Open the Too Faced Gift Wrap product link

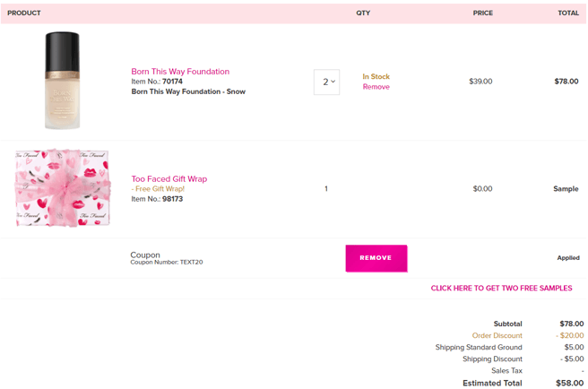click(169, 179)
